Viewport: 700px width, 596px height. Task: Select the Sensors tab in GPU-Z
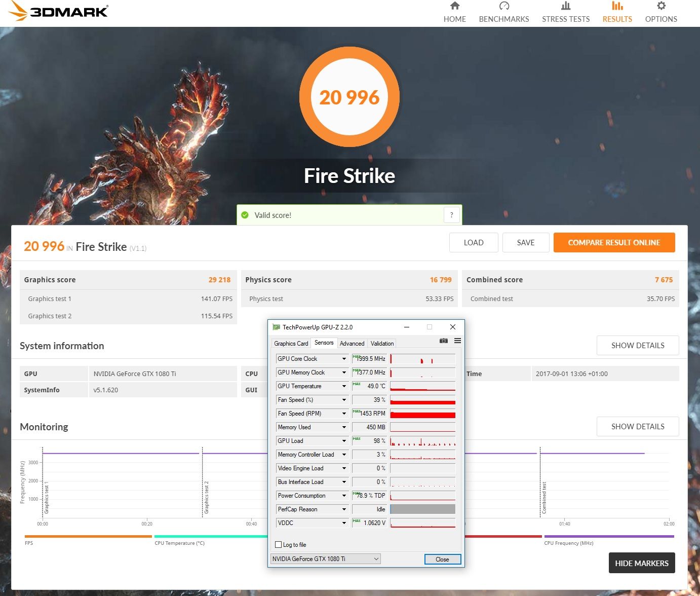(324, 343)
